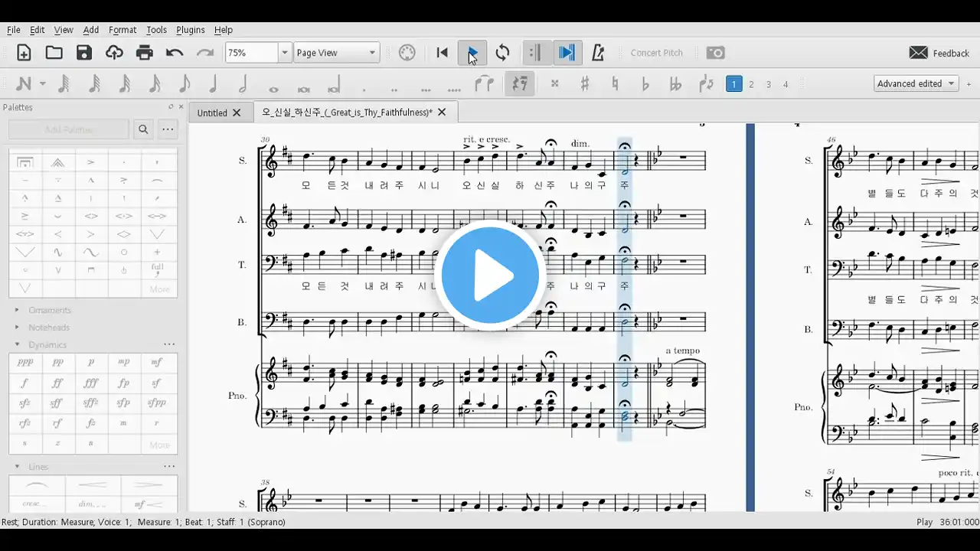Search the palettes with the magnifier icon
Screen dimensions: 980x551
tap(143, 129)
